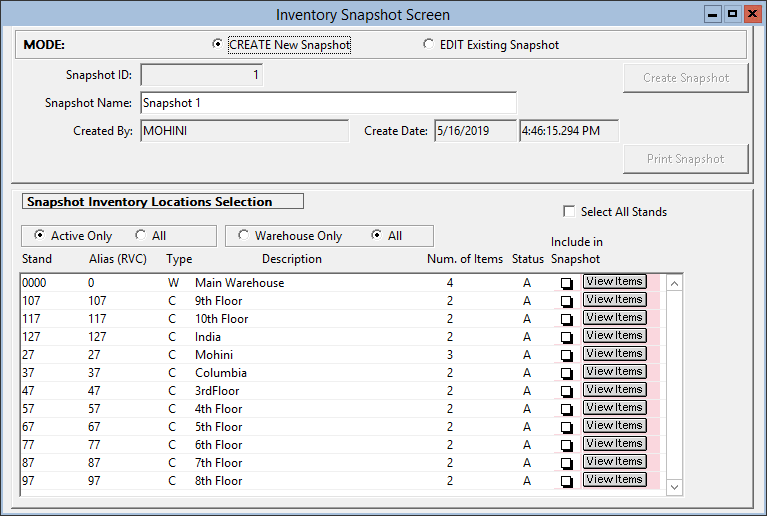View Items for Columbia stand
This screenshot has height=516, width=767.
tap(614, 371)
